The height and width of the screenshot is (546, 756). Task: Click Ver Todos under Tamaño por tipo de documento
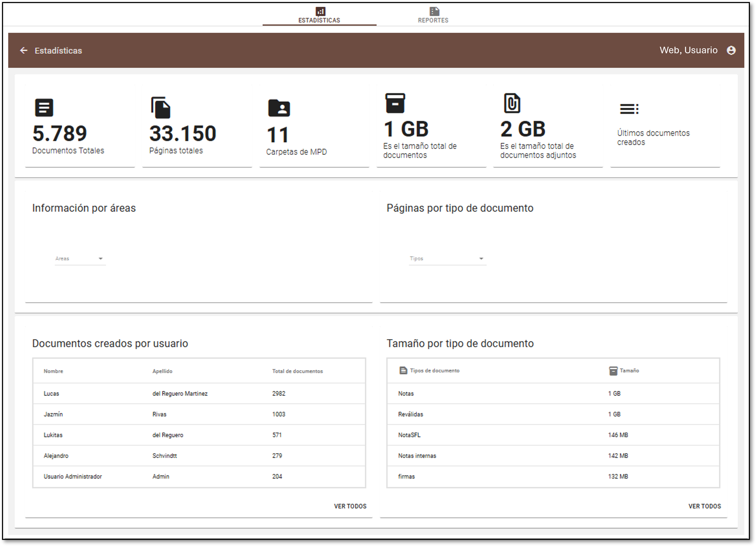[x=704, y=506]
